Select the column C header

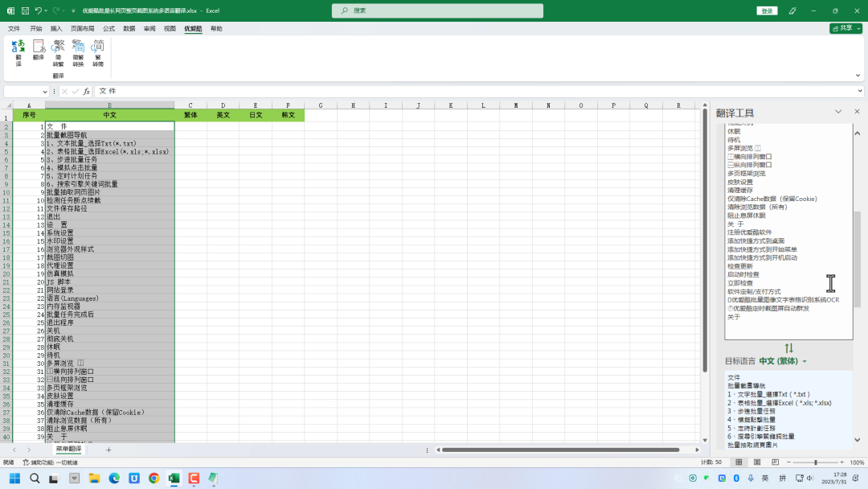pos(190,105)
